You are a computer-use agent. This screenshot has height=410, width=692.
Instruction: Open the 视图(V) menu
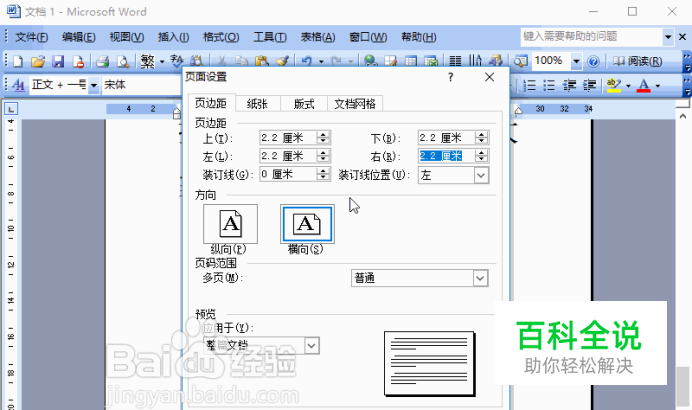pos(127,37)
